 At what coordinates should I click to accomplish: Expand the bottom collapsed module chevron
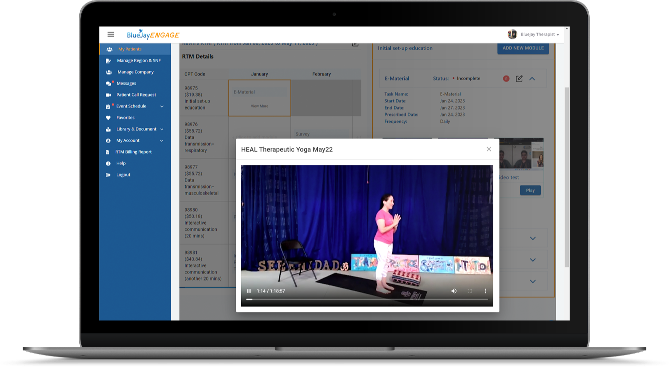(532, 281)
